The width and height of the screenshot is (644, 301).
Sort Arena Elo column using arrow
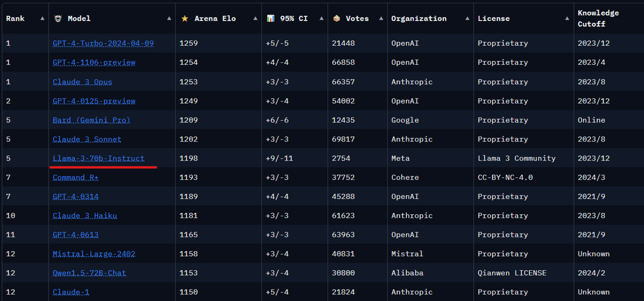pyautogui.click(x=255, y=18)
